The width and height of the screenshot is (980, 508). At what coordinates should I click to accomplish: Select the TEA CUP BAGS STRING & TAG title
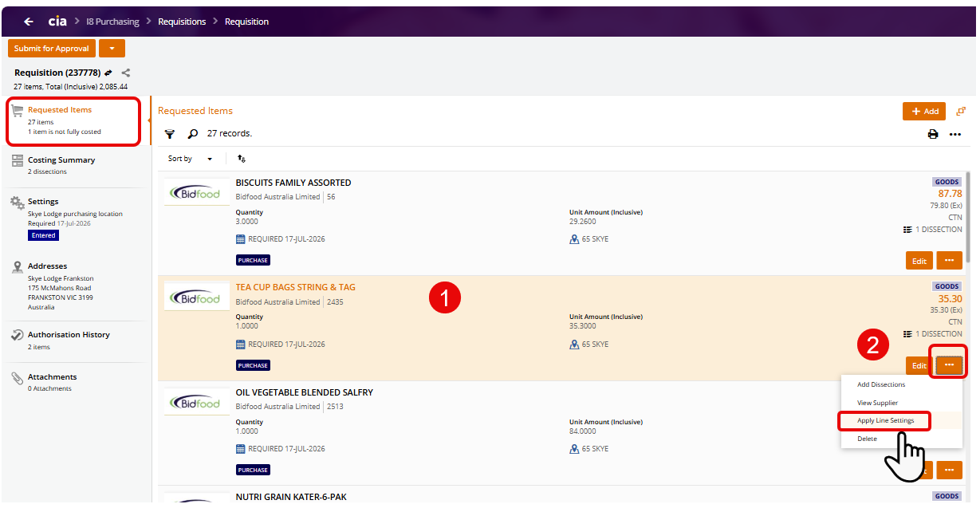coord(296,287)
